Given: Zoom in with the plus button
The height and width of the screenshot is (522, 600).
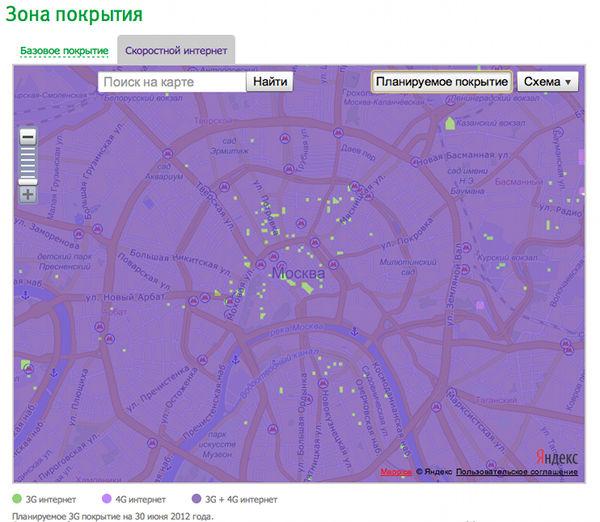Looking at the screenshot, I should click(x=28, y=194).
